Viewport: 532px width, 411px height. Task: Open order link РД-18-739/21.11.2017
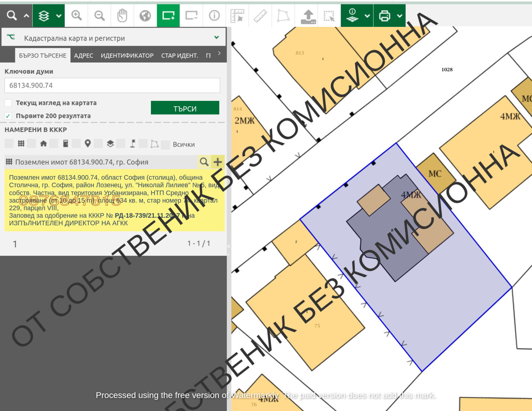tap(148, 216)
